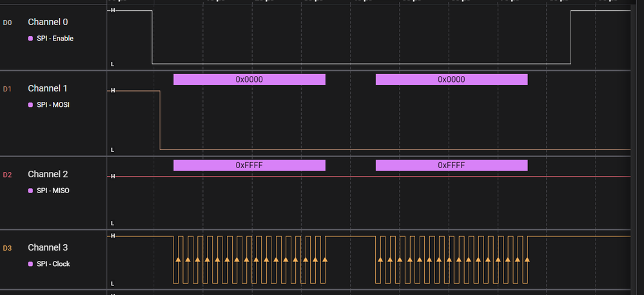
Task: Click the SPI - MOSI analyzer label
Action: click(x=53, y=105)
